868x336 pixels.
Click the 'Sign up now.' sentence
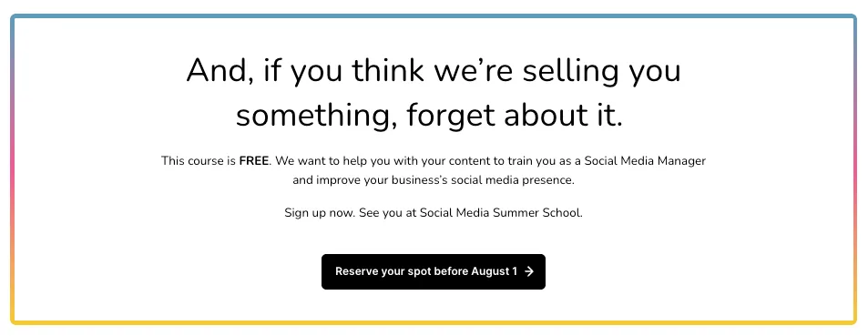pos(320,212)
